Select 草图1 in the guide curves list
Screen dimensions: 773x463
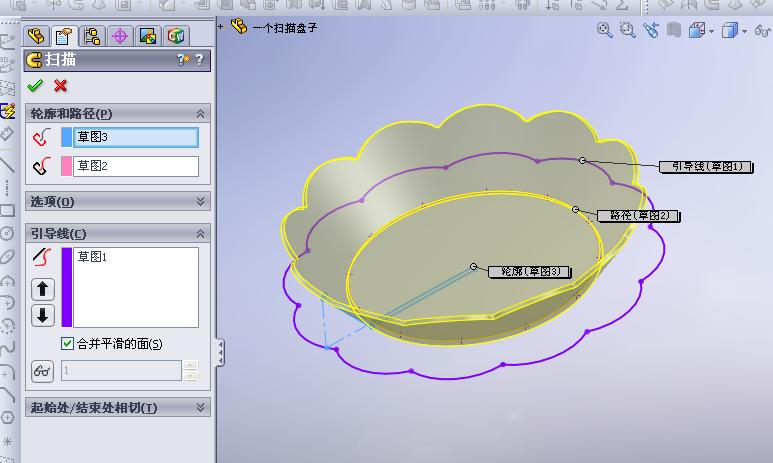(x=92, y=257)
